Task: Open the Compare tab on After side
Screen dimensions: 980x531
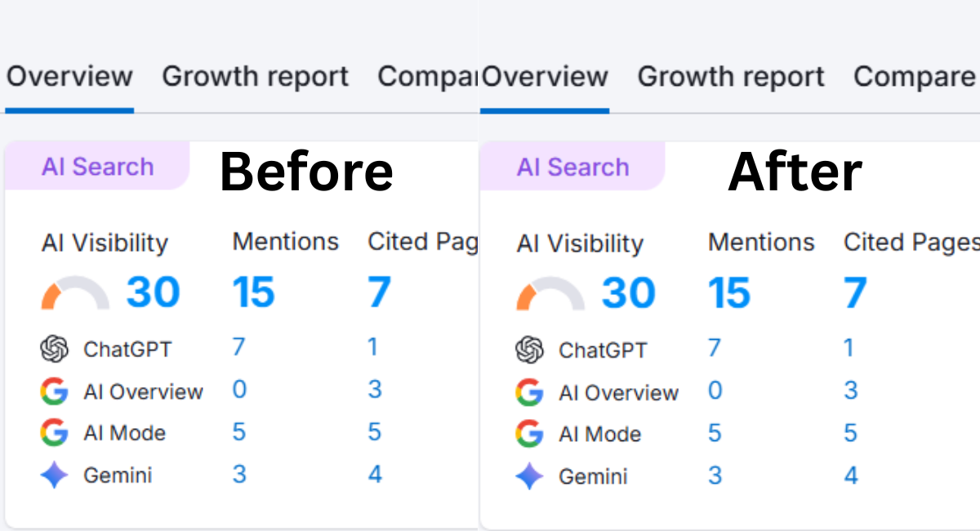Action: [x=913, y=76]
